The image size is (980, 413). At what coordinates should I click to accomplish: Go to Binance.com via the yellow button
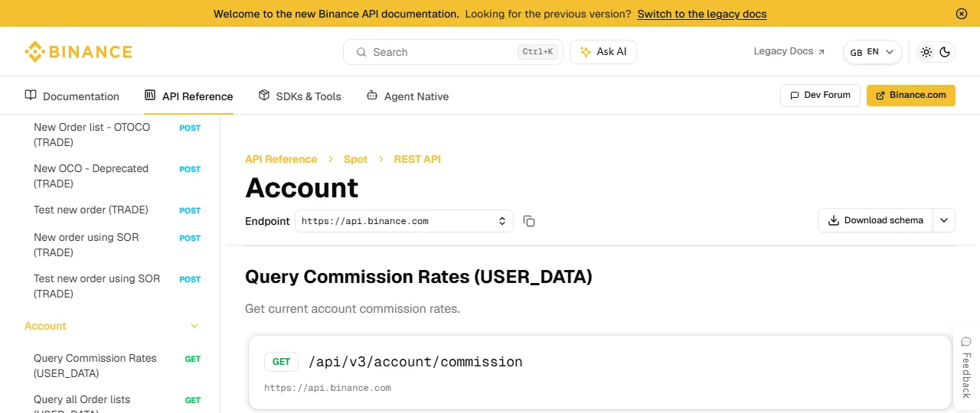coord(911,96)
